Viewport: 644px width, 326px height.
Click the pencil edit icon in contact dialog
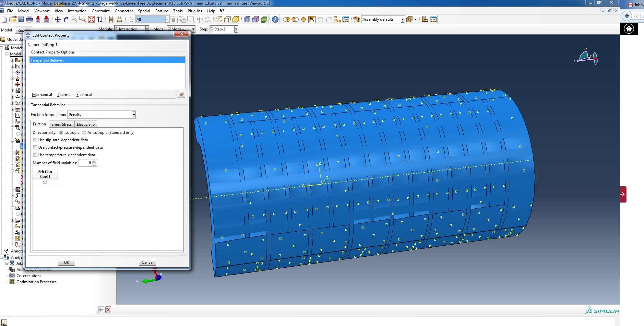coord(182,94)
